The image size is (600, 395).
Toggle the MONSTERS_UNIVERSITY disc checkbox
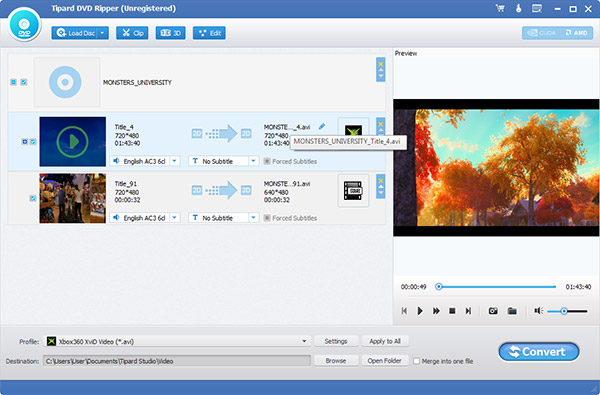[x=24, y=82]
